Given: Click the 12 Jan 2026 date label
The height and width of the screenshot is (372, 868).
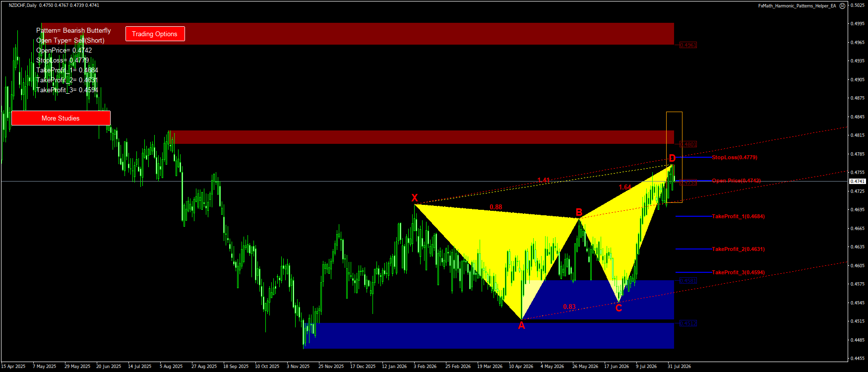Looking at the screenshot, I should click(394, 367).
